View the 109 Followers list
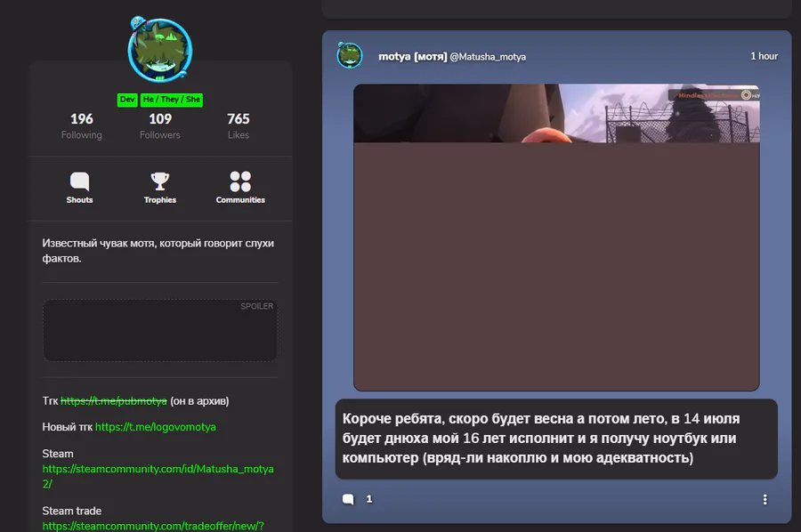This screenshot has height=532, width=801. pyautogui.click(x=160, y=126)
